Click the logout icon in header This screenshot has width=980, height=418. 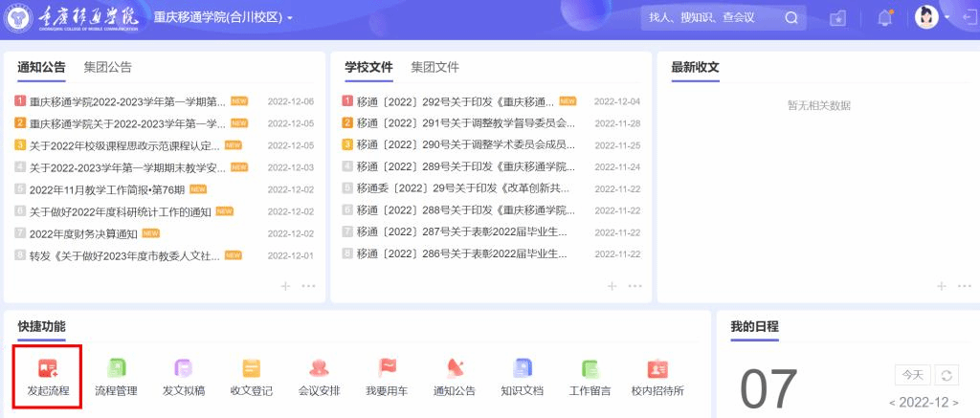tap(968, 18)
